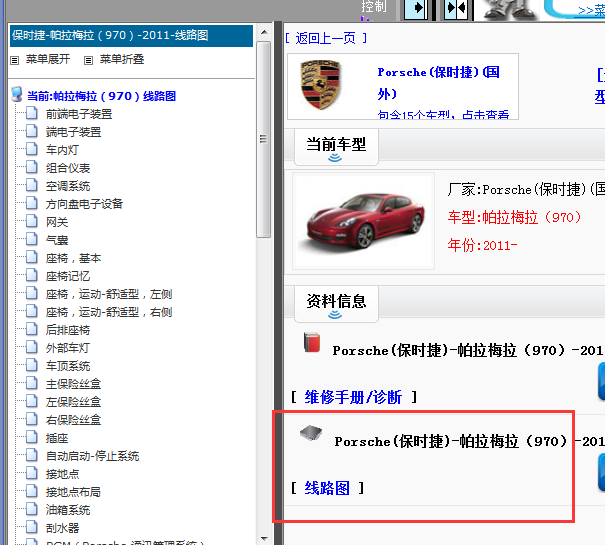Click the page icon next to 后排座椅
This screenshot has width=605, height=545.
pyautogui.click(x=32, y=329)
